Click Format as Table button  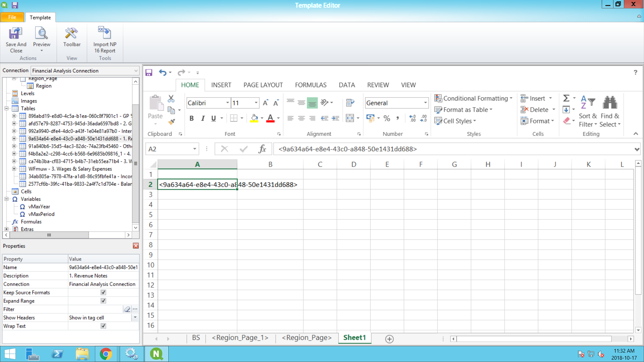464,110
